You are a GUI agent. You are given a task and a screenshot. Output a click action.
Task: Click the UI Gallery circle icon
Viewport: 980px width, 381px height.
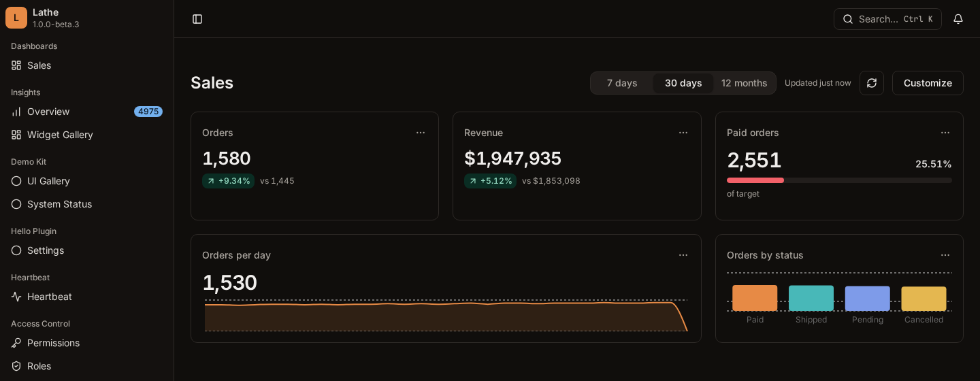point(16,181)
